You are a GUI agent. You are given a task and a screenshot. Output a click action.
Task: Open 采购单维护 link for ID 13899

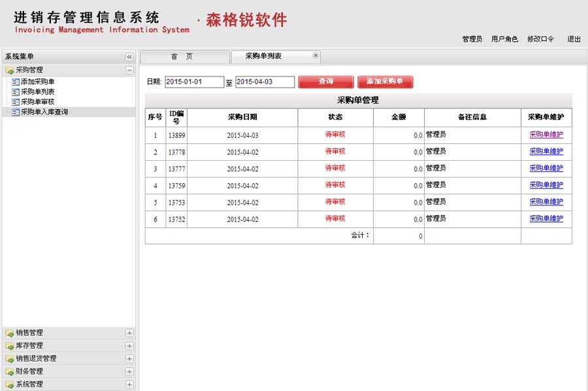coord(546,135)
